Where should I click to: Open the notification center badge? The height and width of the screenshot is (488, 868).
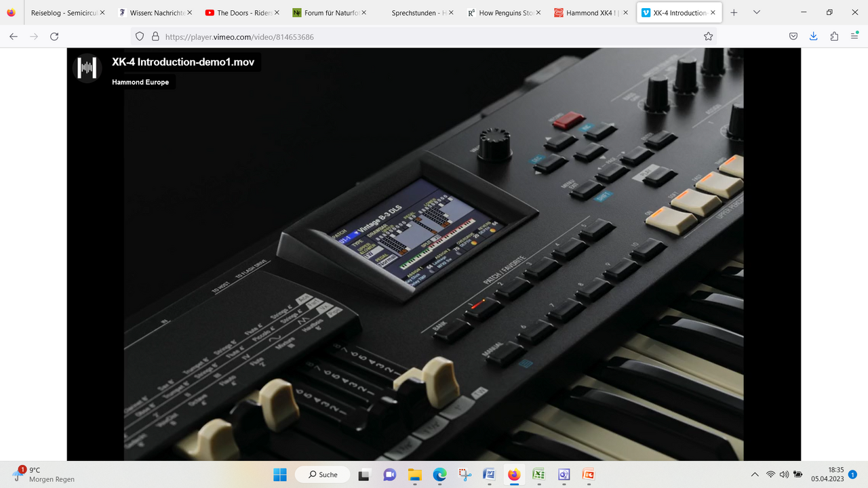[853, 474]
